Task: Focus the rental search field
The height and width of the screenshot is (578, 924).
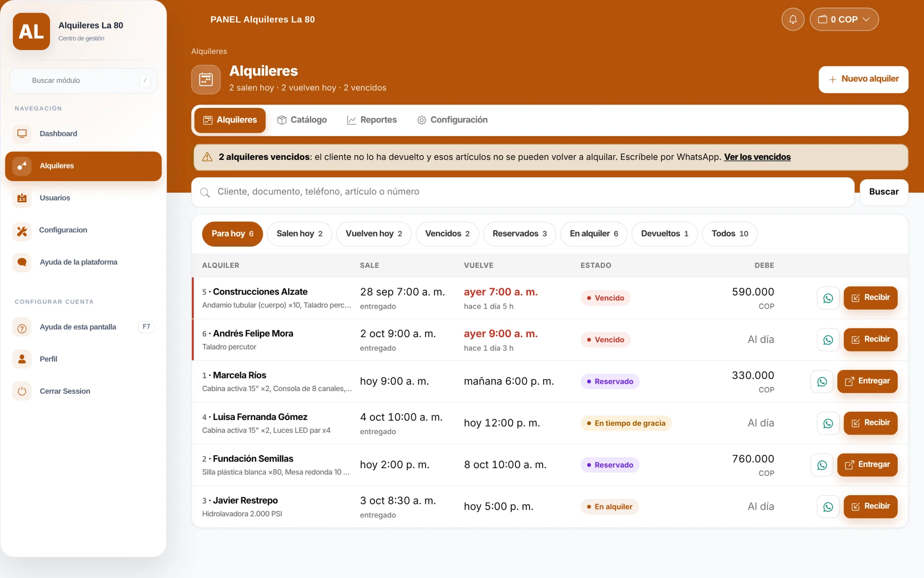Action: click(x=522, y=192)
